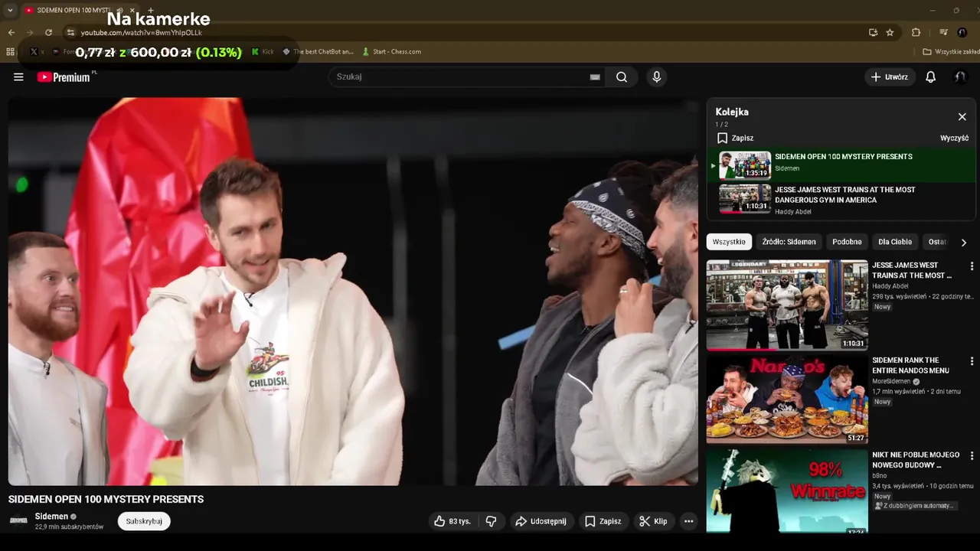Click the Utwórz create button
The height and width of the screenshot is (551, 980).
point(890,77)
